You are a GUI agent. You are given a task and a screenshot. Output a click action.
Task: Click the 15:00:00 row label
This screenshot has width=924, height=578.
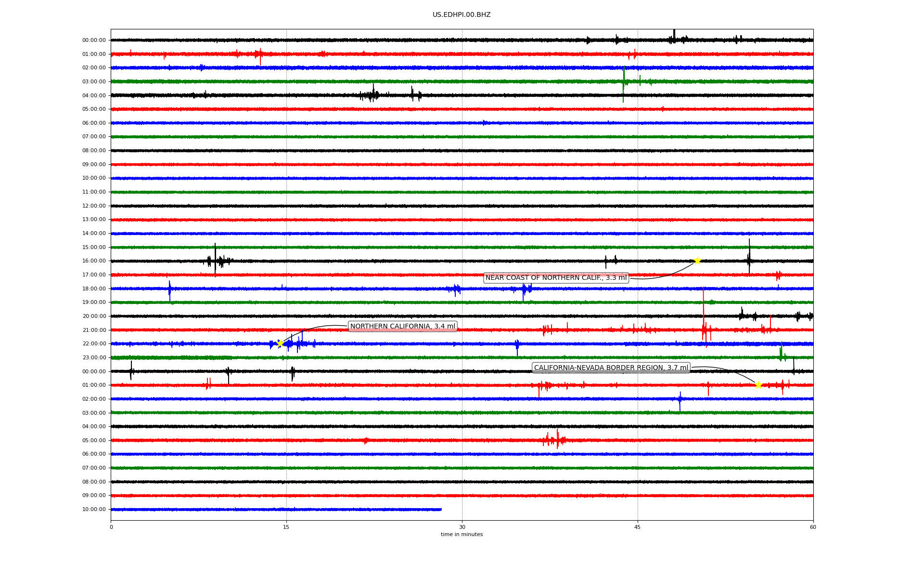point(94,248)
